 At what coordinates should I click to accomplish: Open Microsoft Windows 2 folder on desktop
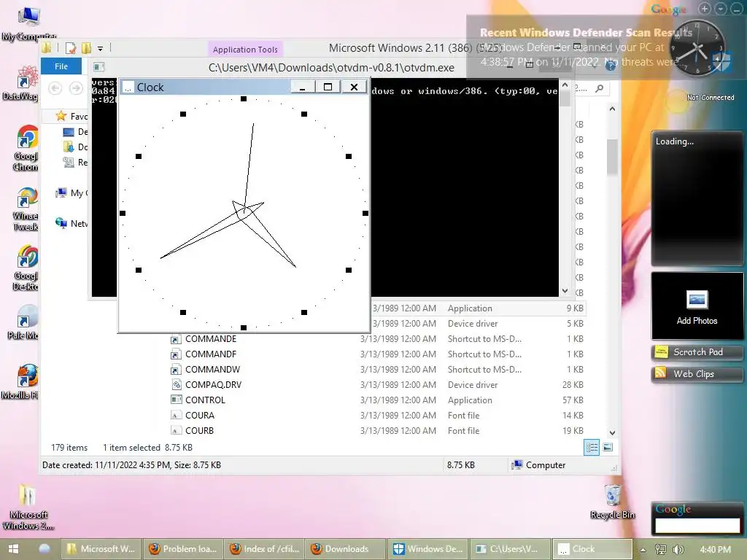(x=28, y=507)
